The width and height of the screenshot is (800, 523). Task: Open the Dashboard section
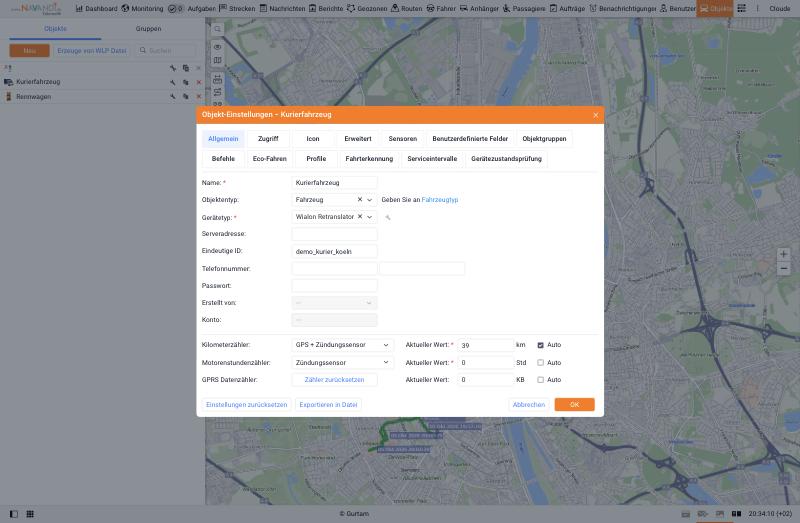point(96,9)
